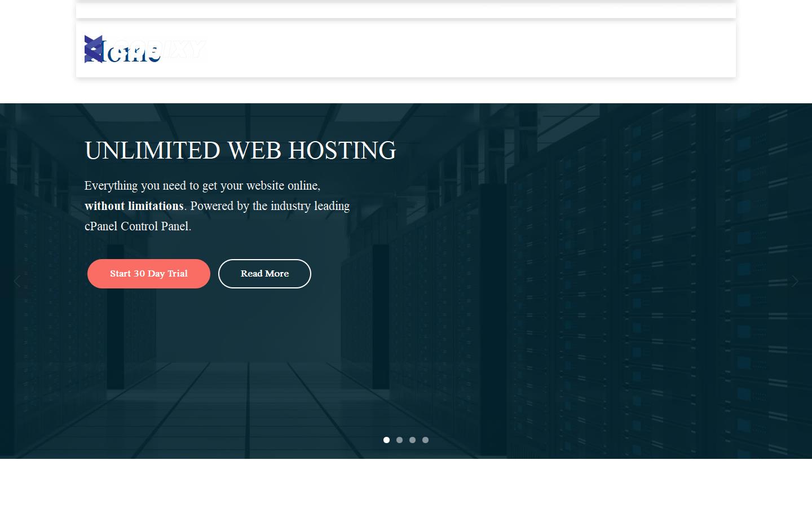The width and height of the screenshot is (812, 508).
Task: Click the Cobixy site logo
Action: [145, 49]
